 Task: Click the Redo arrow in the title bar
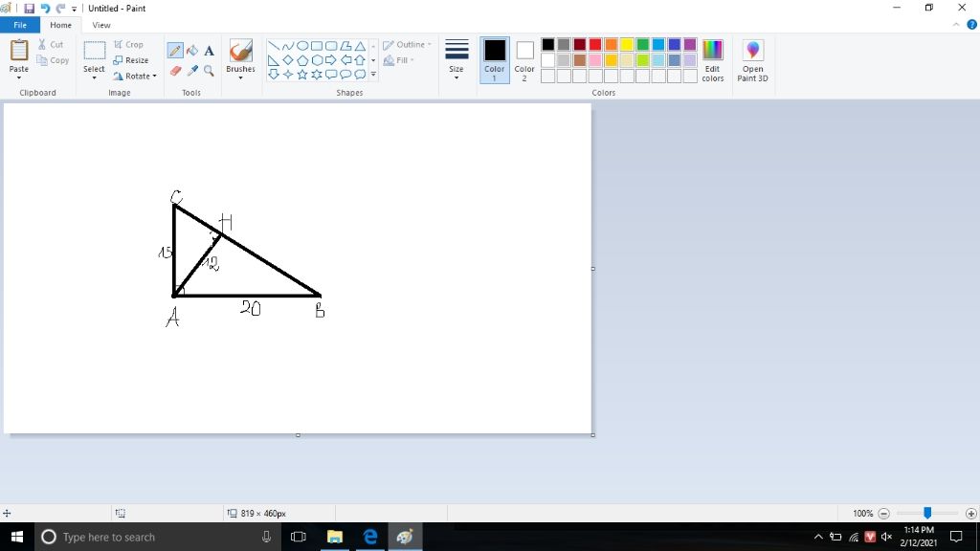pyautogui.click(x=60, y=8)
